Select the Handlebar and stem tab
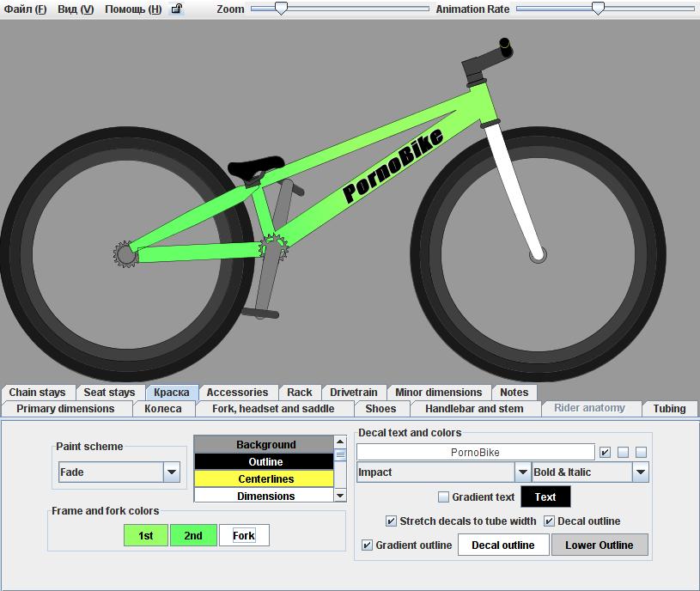700x591 pixels. pos(474,409)
